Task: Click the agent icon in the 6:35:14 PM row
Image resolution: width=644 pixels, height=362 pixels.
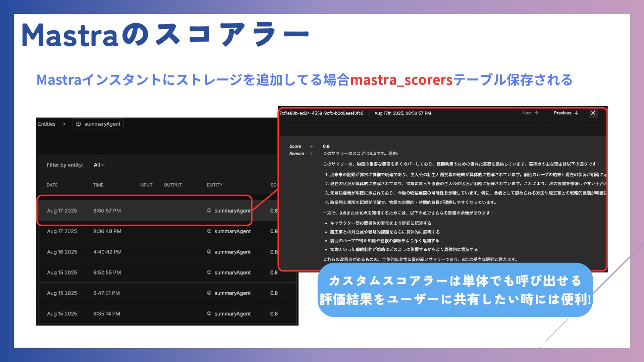Action: 209,313
